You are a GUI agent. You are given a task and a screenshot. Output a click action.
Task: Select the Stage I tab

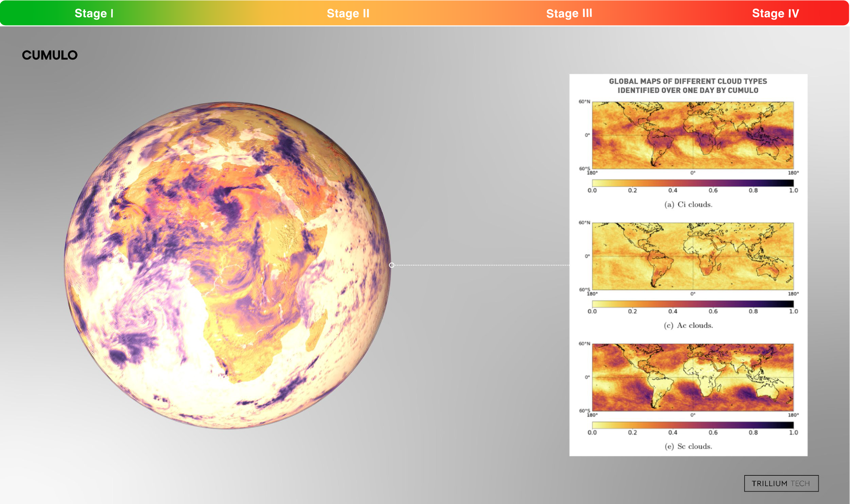[94, 13]
